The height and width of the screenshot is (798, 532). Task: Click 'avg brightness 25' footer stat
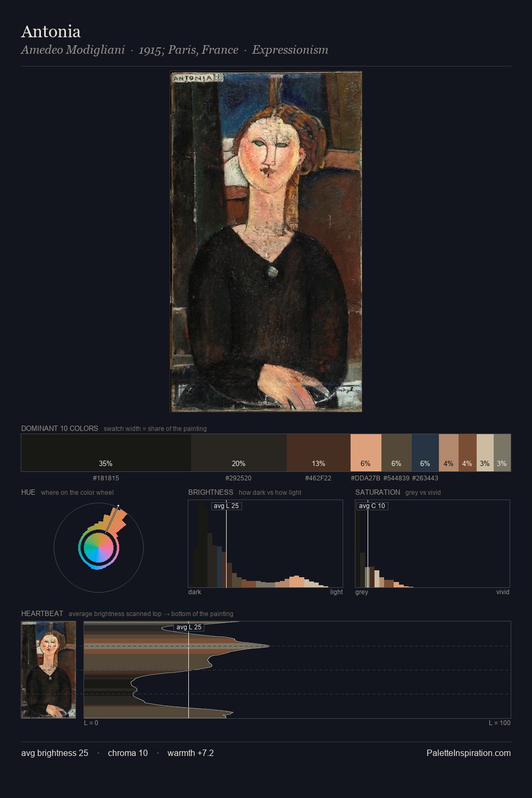[55, 753]
